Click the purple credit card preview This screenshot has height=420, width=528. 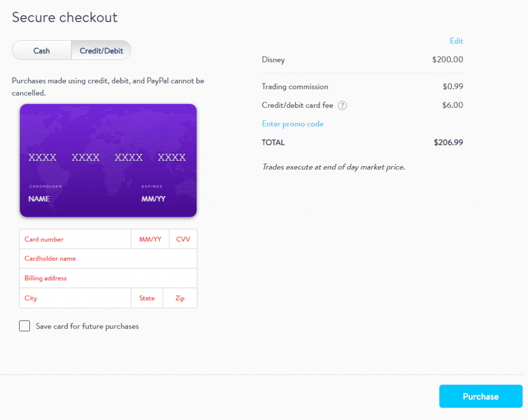tap(108, 160)
